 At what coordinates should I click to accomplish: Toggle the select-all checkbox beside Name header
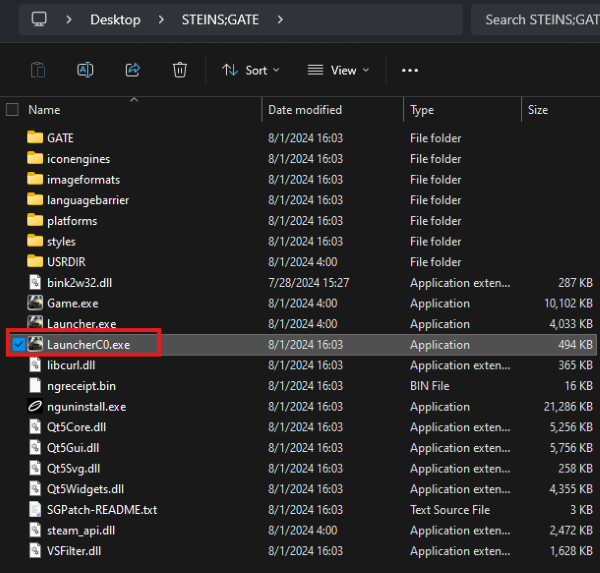tap(12, 110)
